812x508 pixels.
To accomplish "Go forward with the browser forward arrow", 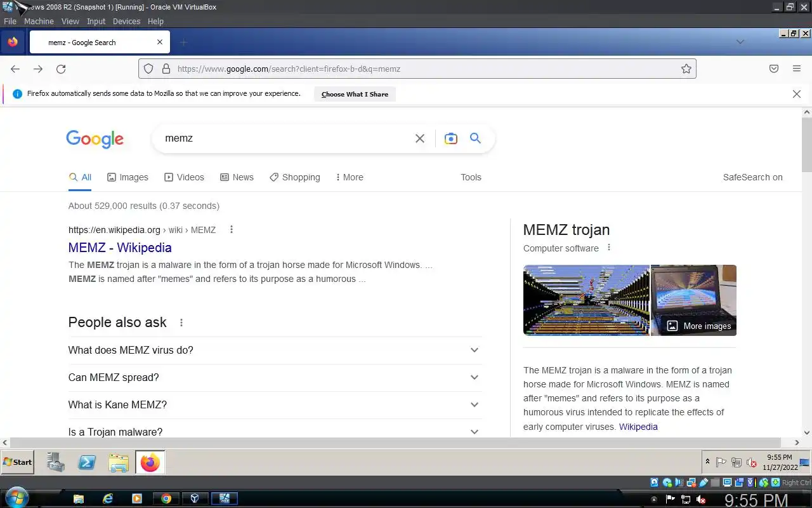I will click(38, 69).
